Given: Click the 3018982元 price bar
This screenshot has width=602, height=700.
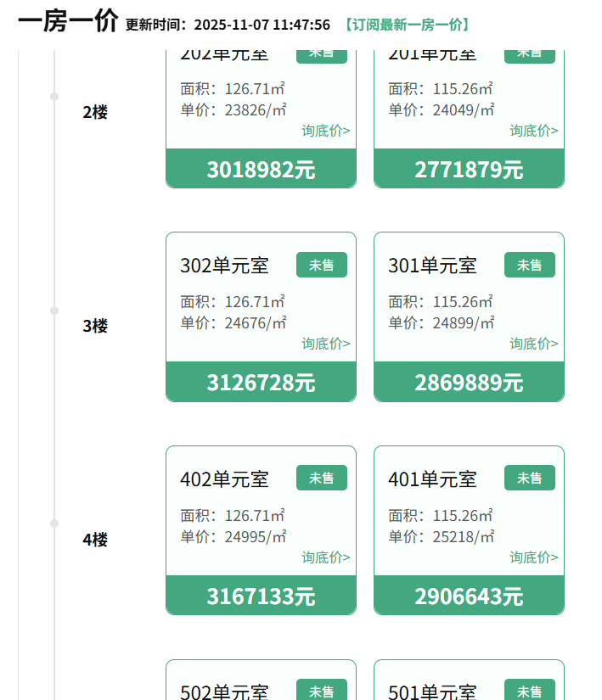Looking at the screenshot, I should (261, 169).
